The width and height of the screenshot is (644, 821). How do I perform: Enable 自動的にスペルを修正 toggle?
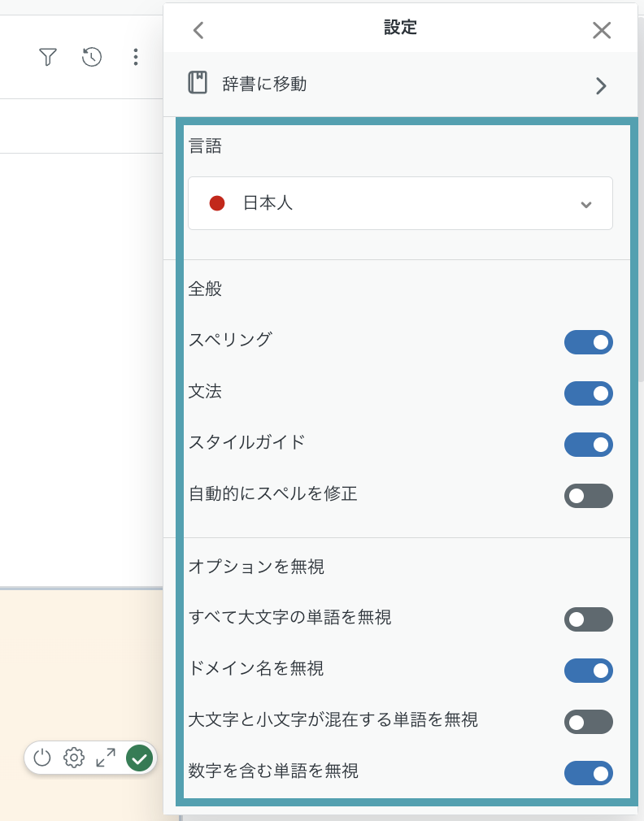(x=588, y=496)
